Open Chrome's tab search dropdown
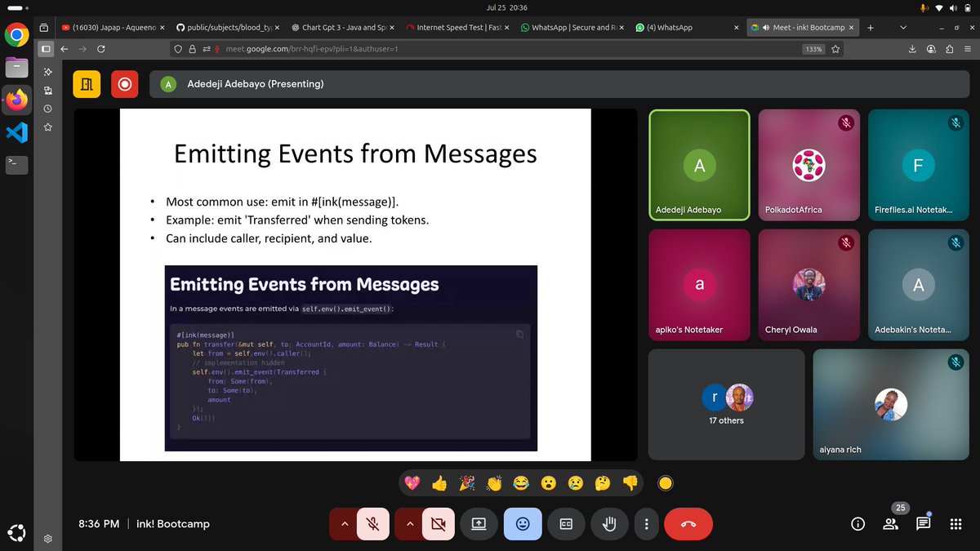 click(903, 27)
